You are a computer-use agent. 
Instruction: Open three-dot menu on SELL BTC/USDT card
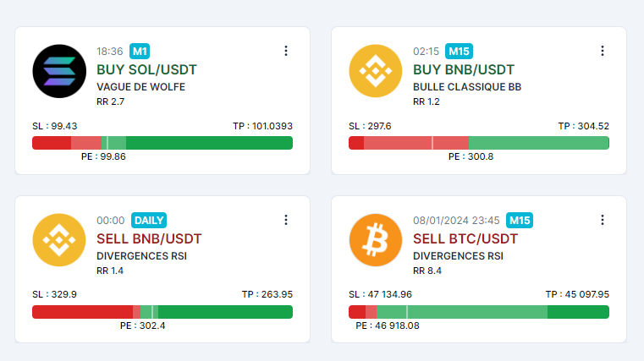[602, 220]
